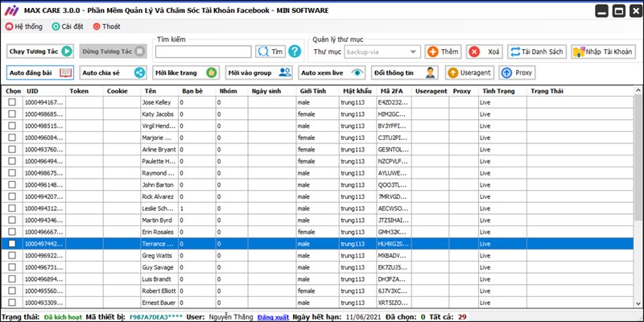Select checkbox for Terrance highlighted row
644x322 pixels.
pos(12,243)
